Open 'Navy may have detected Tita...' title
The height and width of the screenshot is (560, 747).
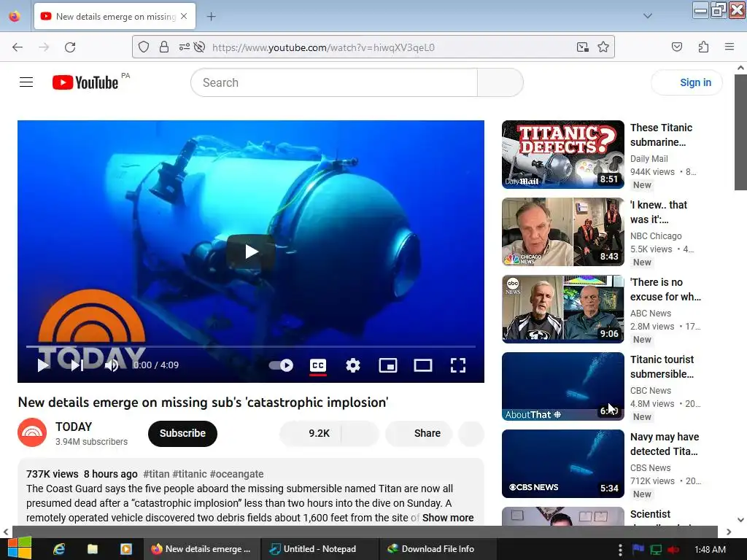click(x=665, y=444)
